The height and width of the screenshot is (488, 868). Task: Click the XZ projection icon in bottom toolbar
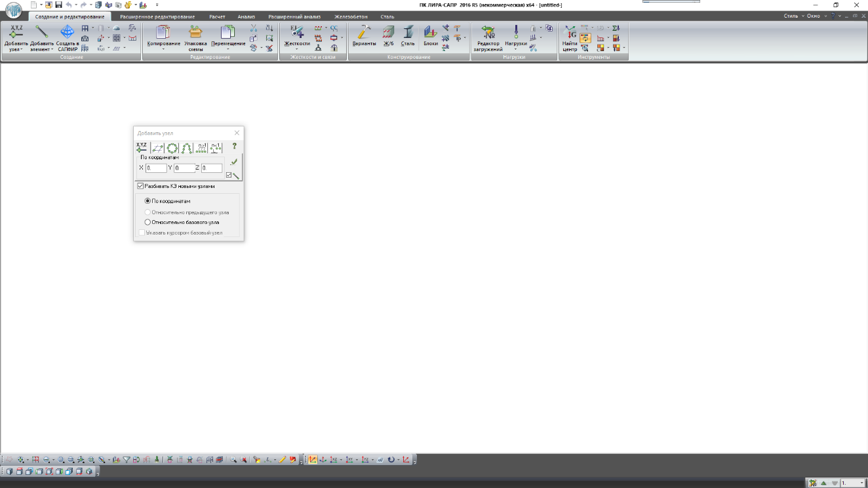click(334, 460)
